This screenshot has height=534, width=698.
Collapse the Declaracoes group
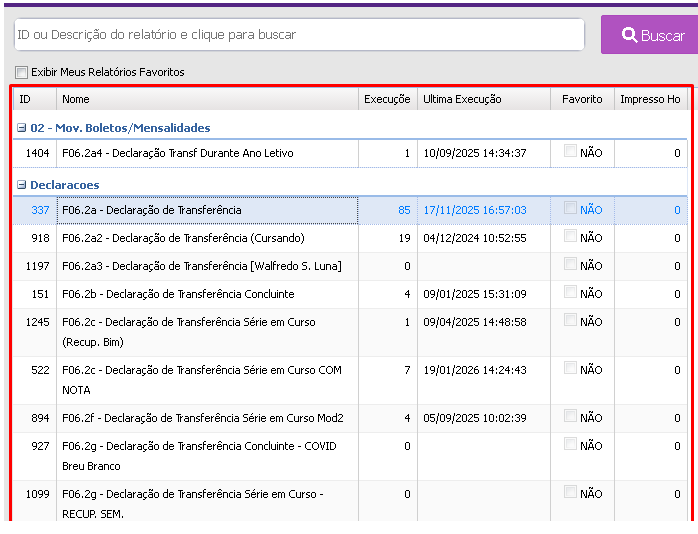click(22, 185)
